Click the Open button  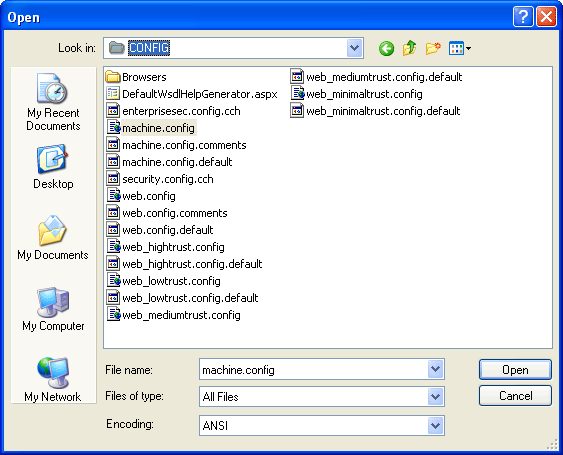coord(515,370)
